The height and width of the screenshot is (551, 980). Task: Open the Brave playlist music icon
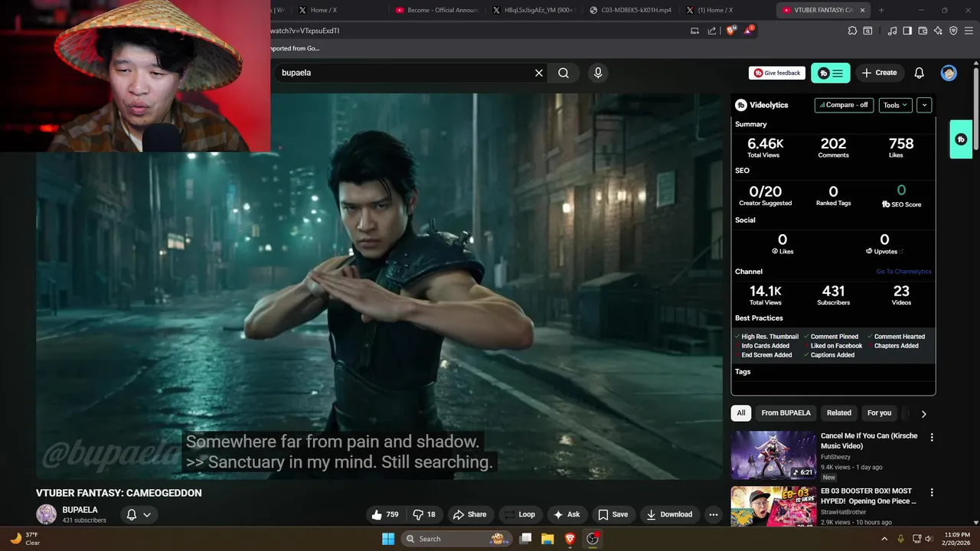[892, 31]
